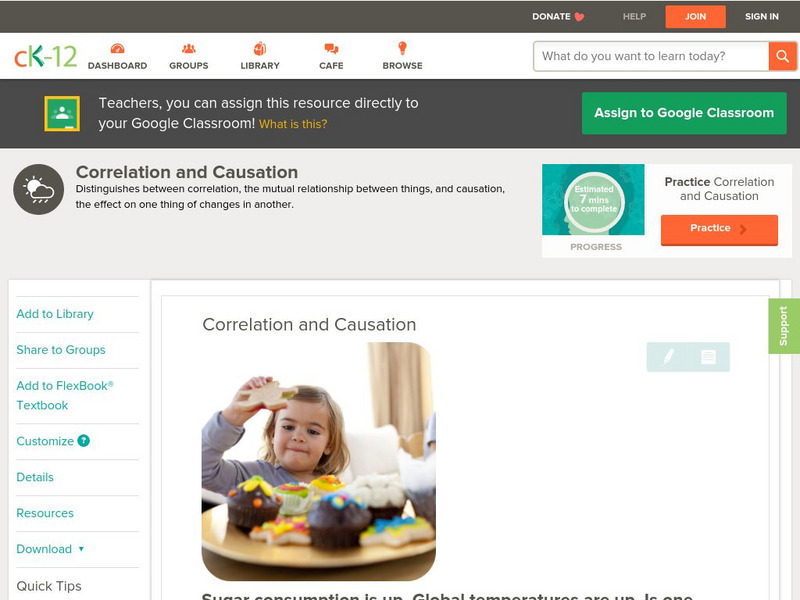
Task: Click the estimated time progress circle
Action: [594, 200]
